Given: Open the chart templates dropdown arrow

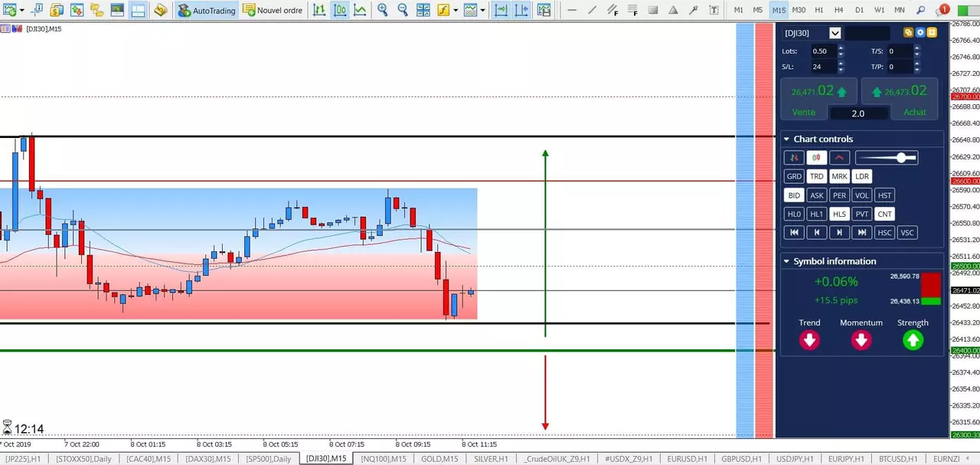Looking at the screenshot, I should point(484,11).
